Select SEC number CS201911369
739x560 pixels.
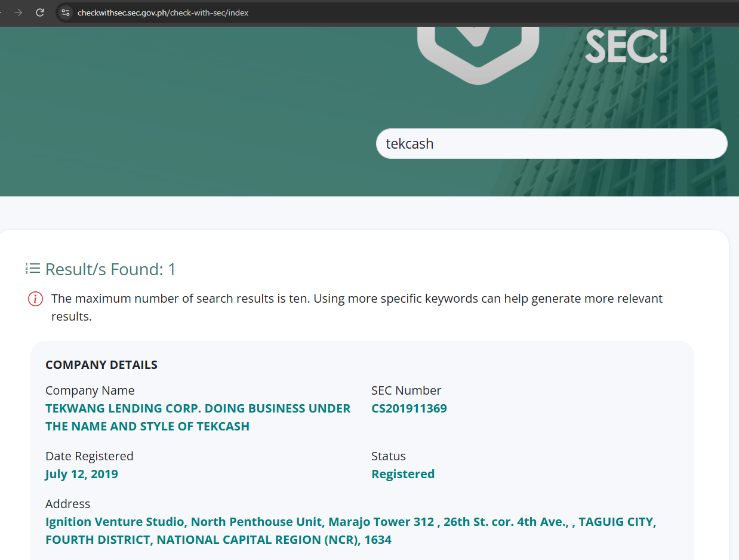[x=409, y=408]
